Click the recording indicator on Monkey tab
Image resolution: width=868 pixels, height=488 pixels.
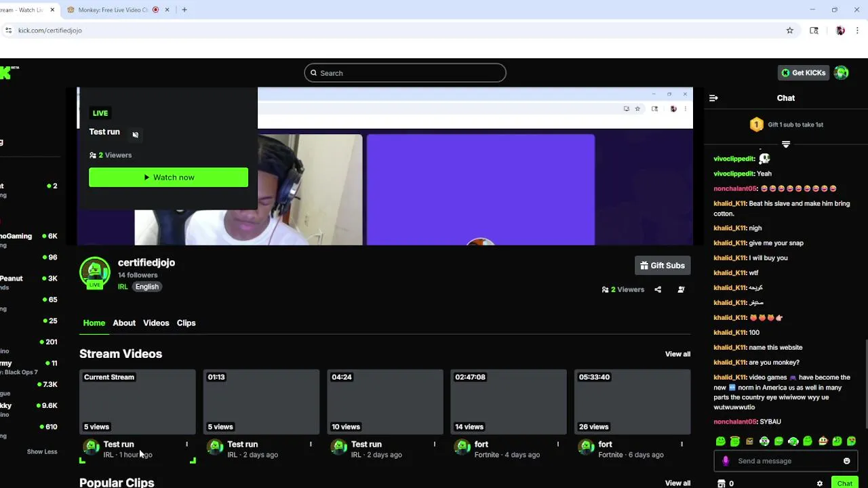pyautogui.click(x=155, y=10)
